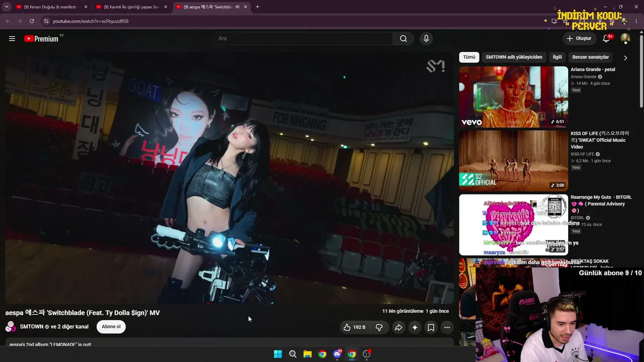Open the Ariana Grande - petal video title
Viewport: 644px width, 362px height.
(593, 69)
